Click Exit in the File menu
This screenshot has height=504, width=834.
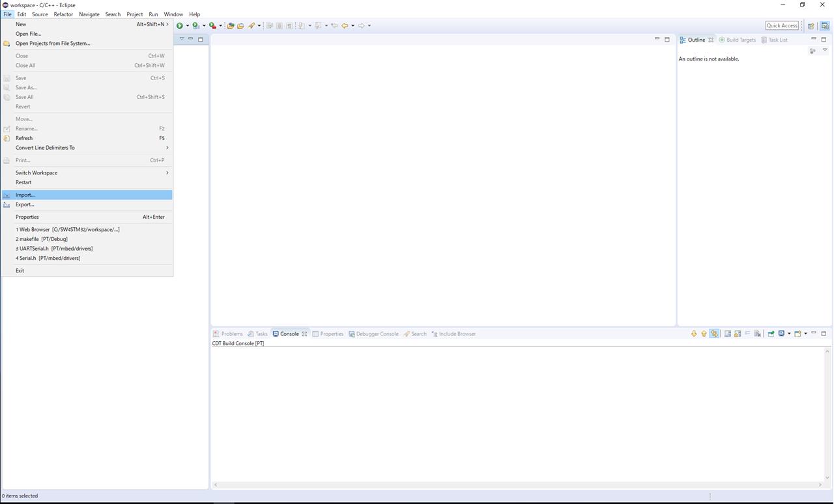coord(87,270)
